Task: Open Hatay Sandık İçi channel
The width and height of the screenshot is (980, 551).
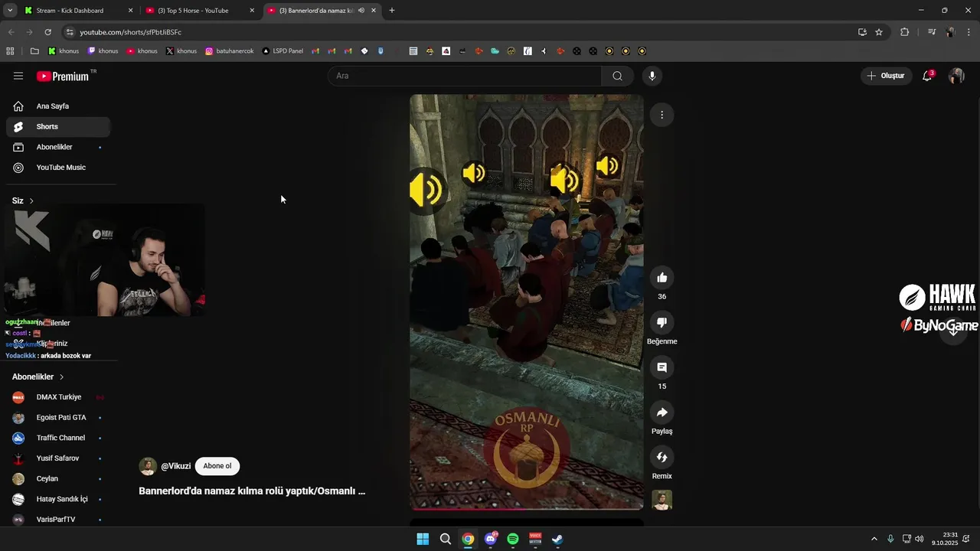Action: point(58,499)
